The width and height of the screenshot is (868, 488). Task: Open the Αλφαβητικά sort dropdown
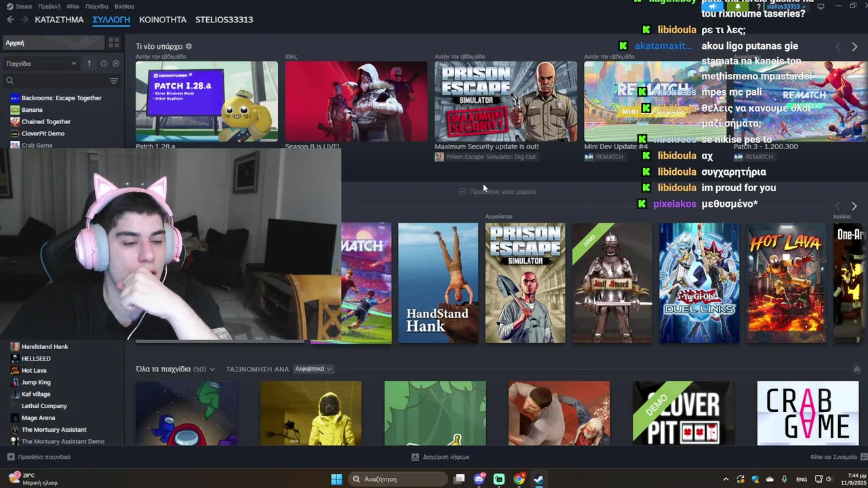[x=313, y=369]
